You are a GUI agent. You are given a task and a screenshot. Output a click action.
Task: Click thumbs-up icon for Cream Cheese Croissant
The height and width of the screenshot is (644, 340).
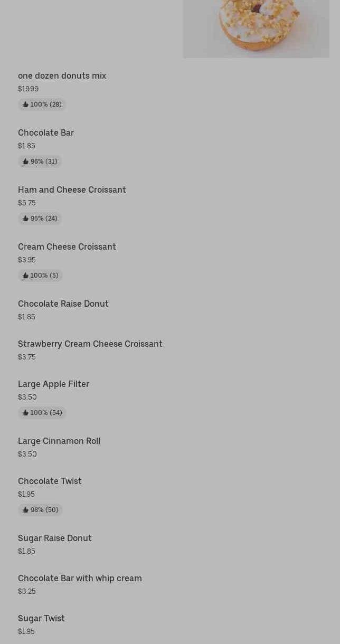point(25,276)
